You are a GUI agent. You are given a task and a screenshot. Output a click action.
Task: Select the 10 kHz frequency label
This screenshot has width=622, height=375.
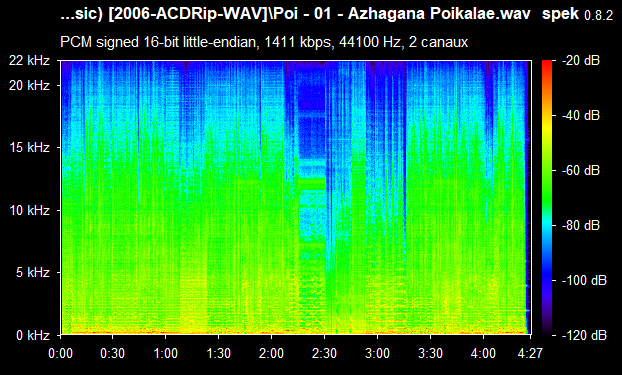pos(29,210)
